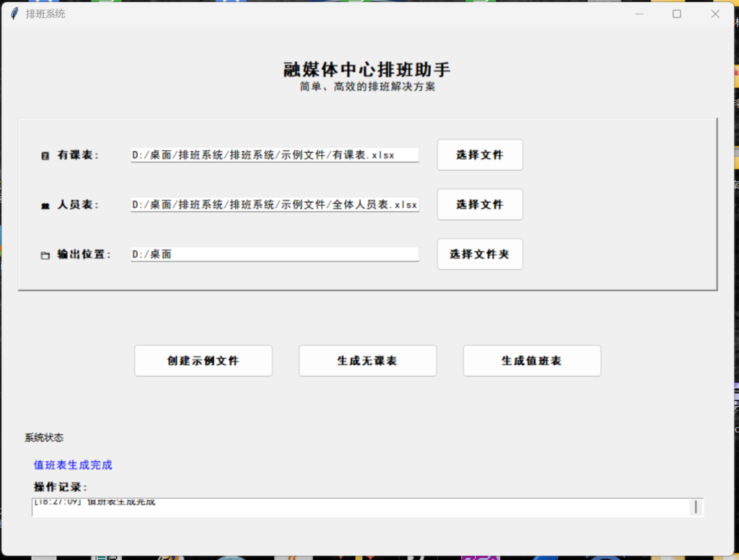Image resolution: width=739 pixels, height=560 pixels.
Task: Choose file for 人员表 row
Action: (480, 204)
